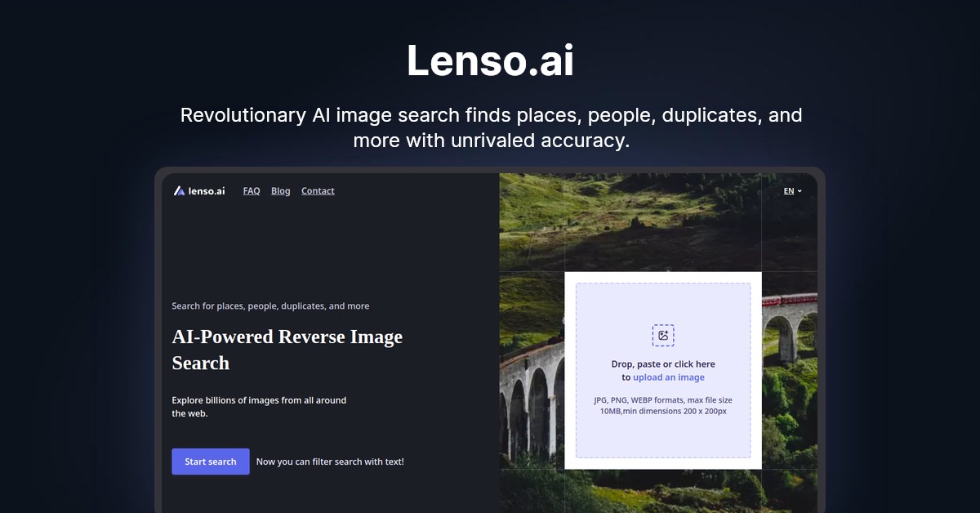Click the dashed drop zone area
This screenshot has height=513, width=980.
tap(663, 371)
